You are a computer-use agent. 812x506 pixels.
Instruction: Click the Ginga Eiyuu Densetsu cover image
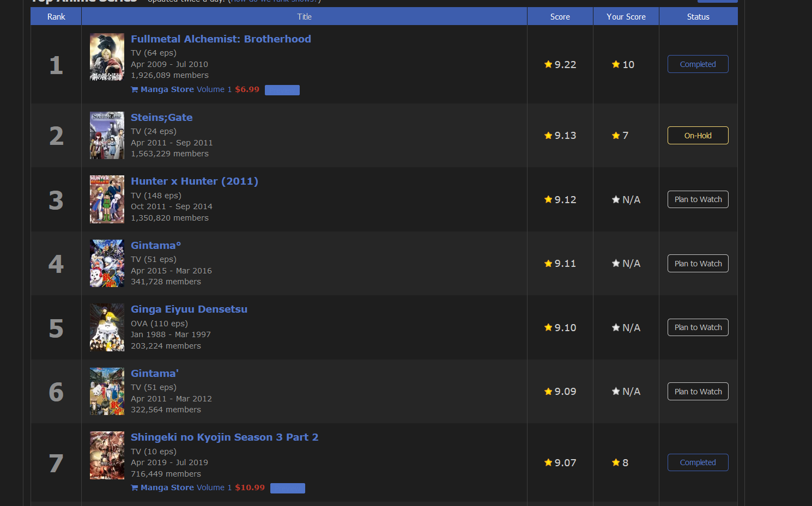pyautogui.click(x=107, y=327)
